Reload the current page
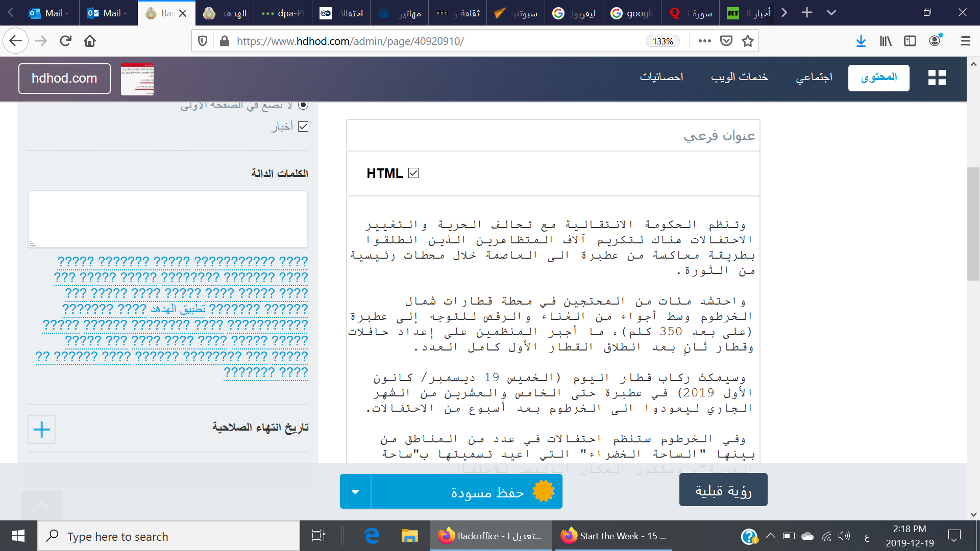 [x=65, y=41]
